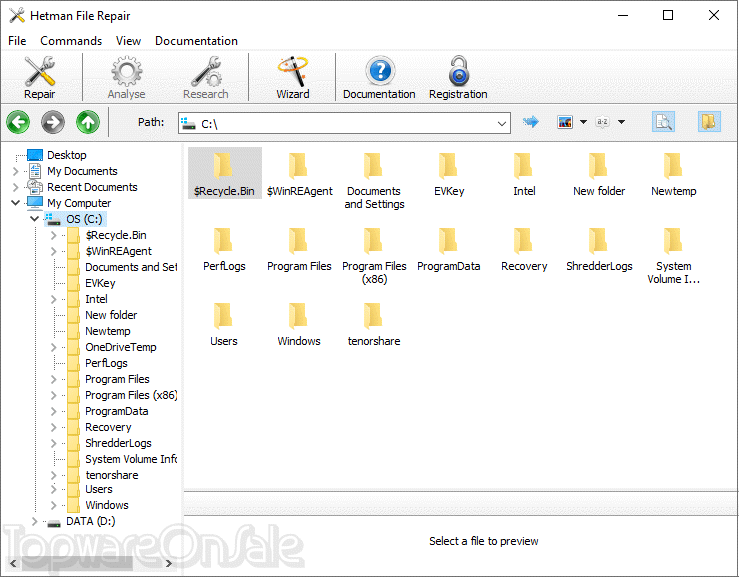Open sort order dropdown arrow
The image size is (739, 577).
pyautogui.click(x=622, y=122)
